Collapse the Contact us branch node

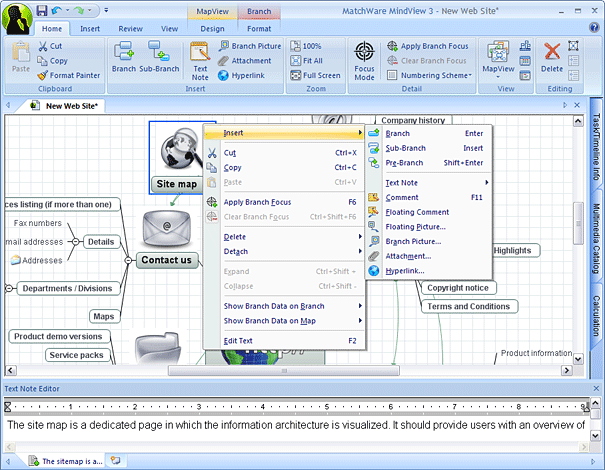point(128,260)
